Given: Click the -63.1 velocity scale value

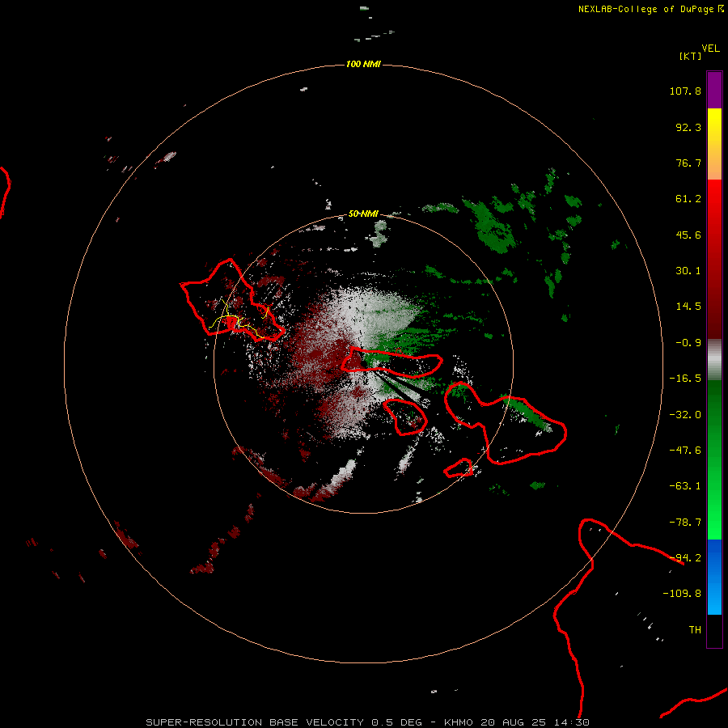Looking at the screenshot, I should pos(685,486).
